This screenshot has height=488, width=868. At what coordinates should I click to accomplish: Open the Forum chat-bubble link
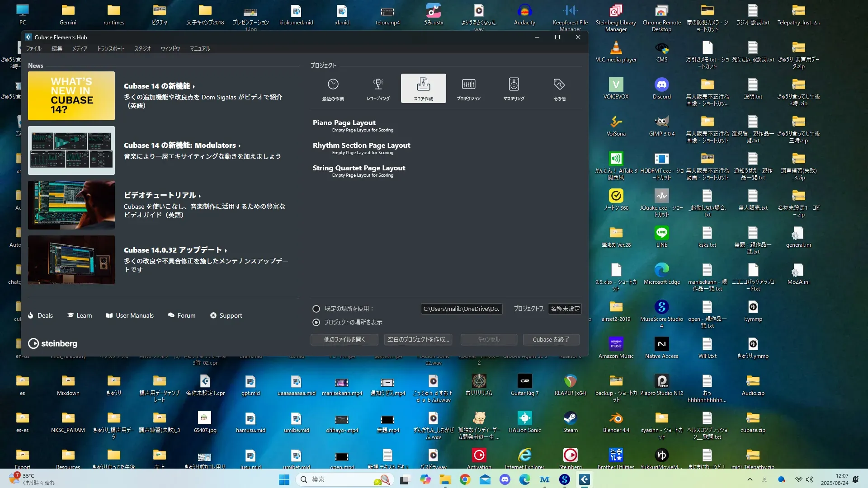pyautogui.click(x=182, y=315)
